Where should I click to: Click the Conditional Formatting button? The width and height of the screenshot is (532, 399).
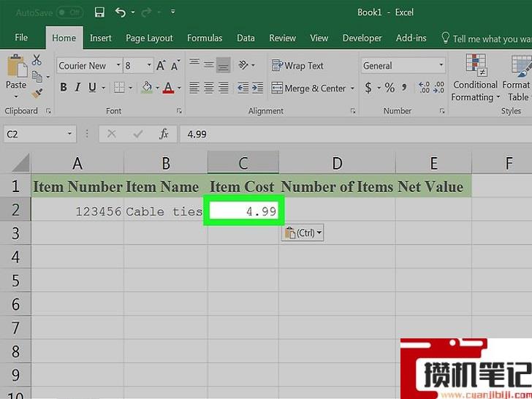point(475,77)
